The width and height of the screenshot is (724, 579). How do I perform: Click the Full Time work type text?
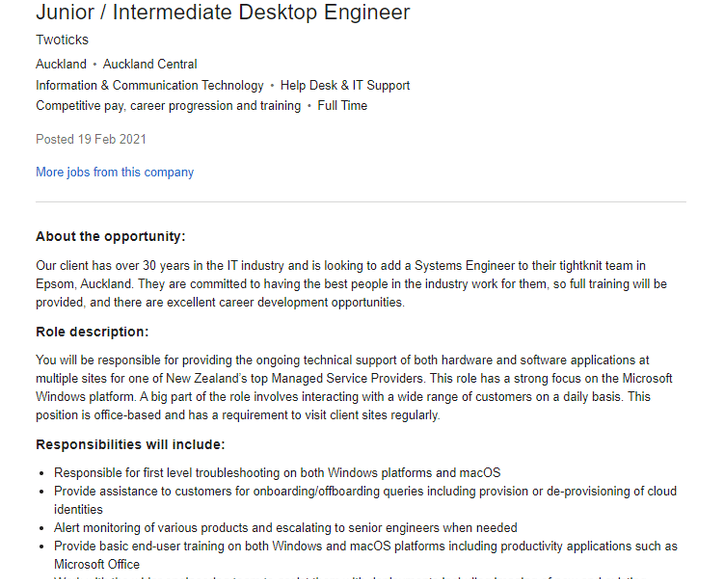342,106
